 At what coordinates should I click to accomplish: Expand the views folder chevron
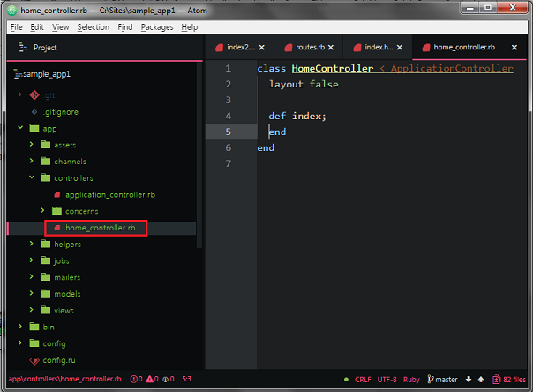tap(31, 309)
